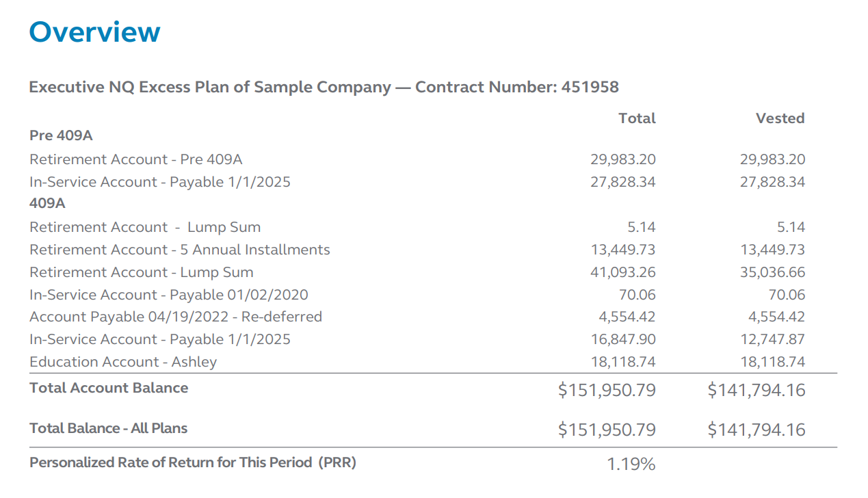
Task: Click the 13,449.73 value in Total column
Action: pyautogui.click(x=622, y=250)
